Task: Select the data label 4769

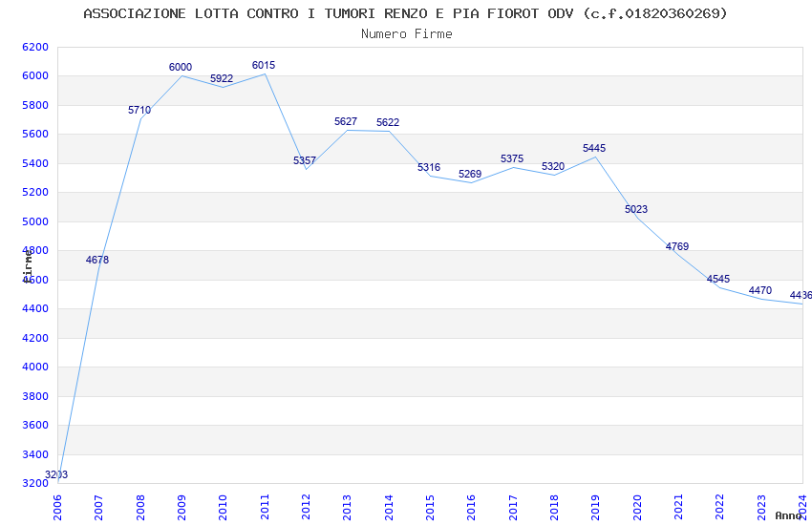Action: [x=677, y=246]
